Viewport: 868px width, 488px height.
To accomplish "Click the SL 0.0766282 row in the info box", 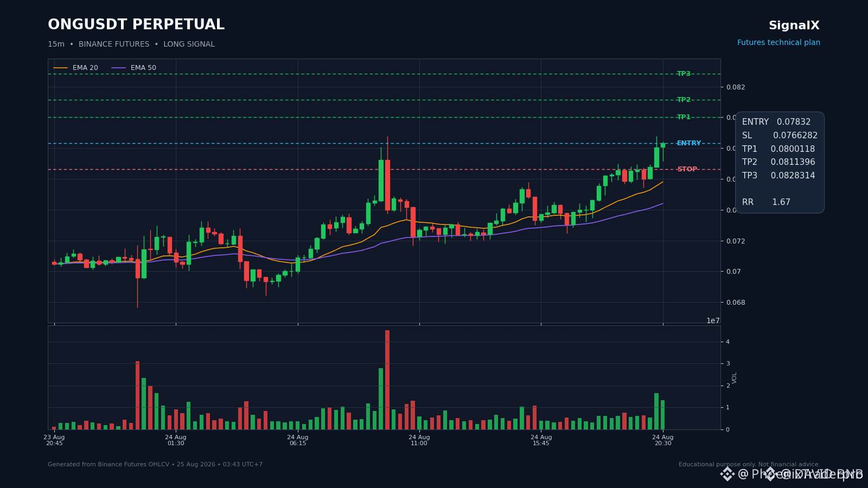I will tap(780, 136).
